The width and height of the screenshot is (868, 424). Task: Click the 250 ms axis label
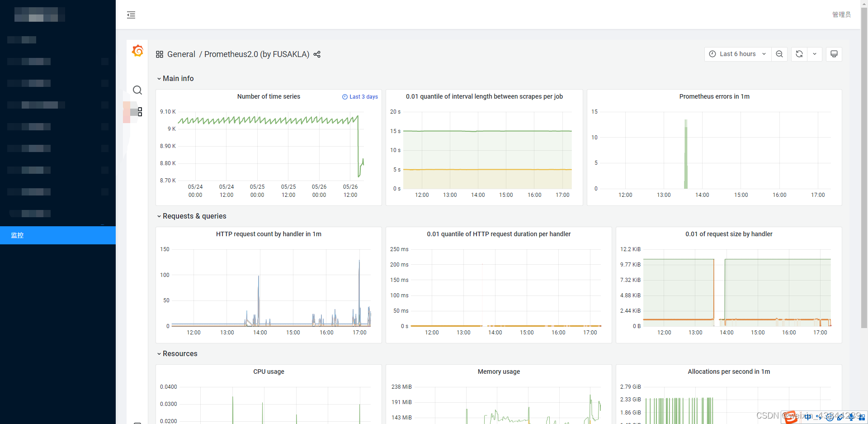point(399,249)
